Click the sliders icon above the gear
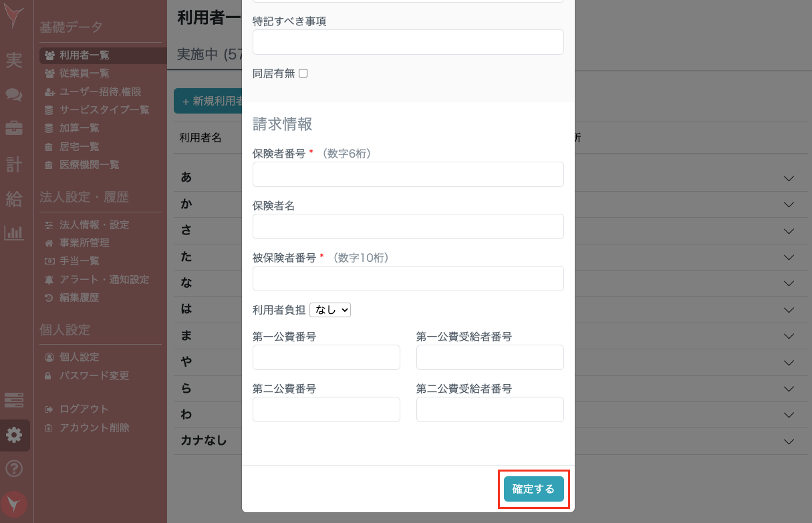This screenshot has width=812, height=523. [15, 399]
